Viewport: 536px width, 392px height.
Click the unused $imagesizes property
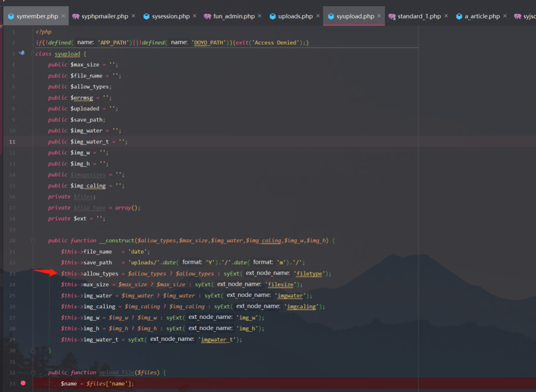pyautogui.click(x=88, y=175)
